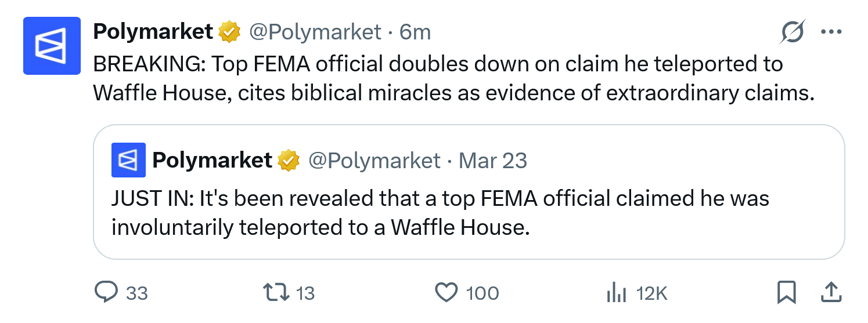Bookmark this tweet
This screenshot has width=868, height=323.
point(786,293)
